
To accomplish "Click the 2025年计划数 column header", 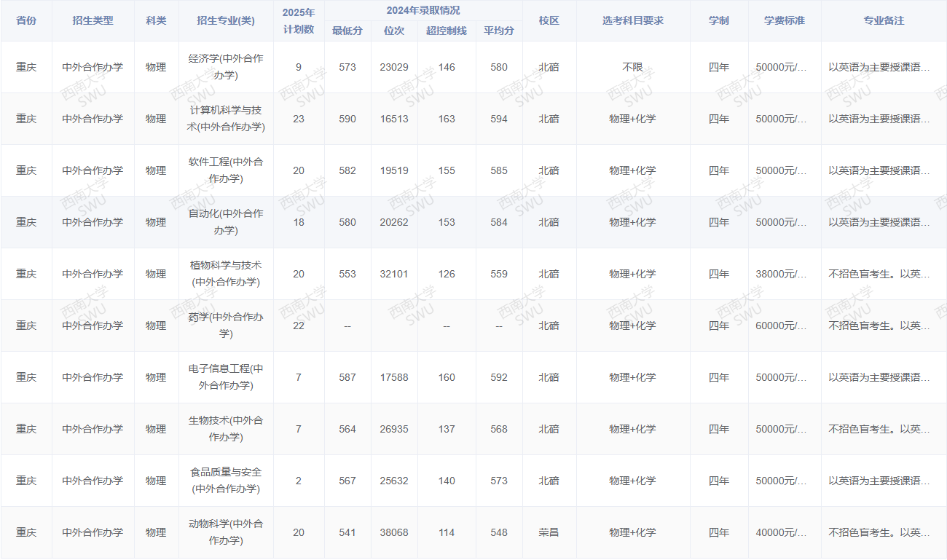I will 299,20.
